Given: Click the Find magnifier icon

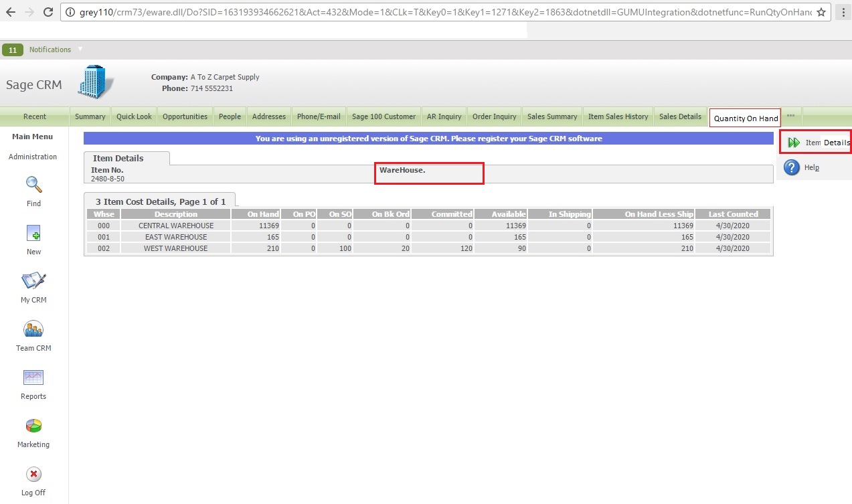Looking at the screenshot, I should [33, 184].
